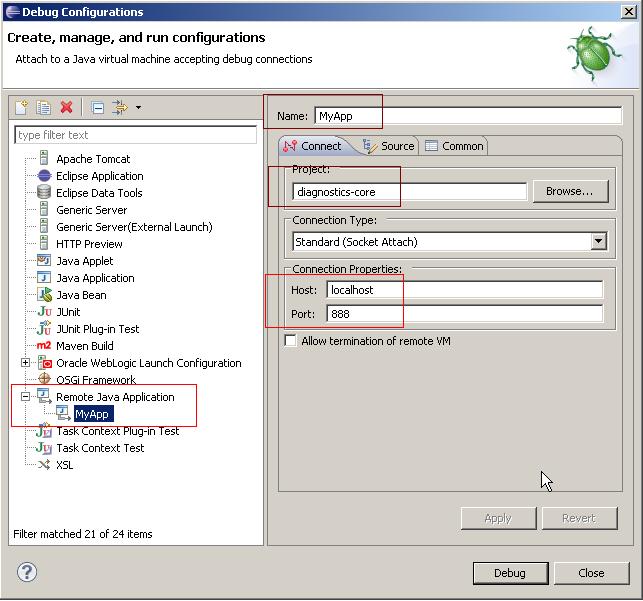
Task: Click the Apply button
Action: [498, 518]
